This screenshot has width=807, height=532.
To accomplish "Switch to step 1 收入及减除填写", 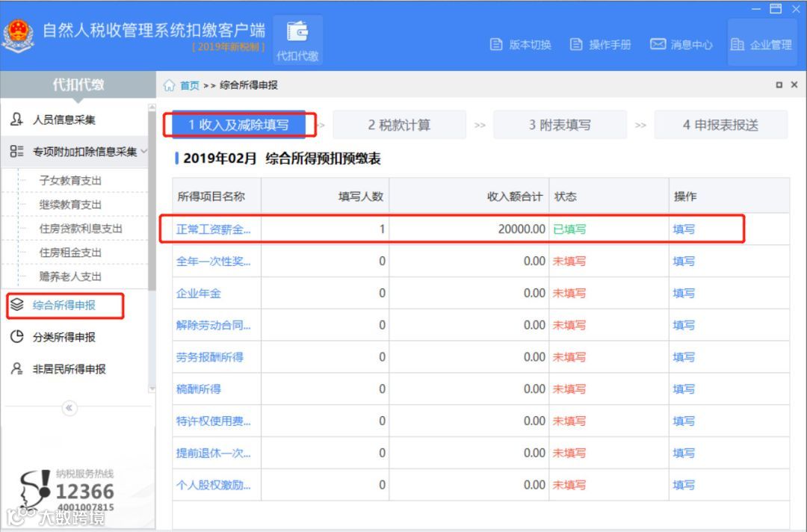I will [239, 125].
